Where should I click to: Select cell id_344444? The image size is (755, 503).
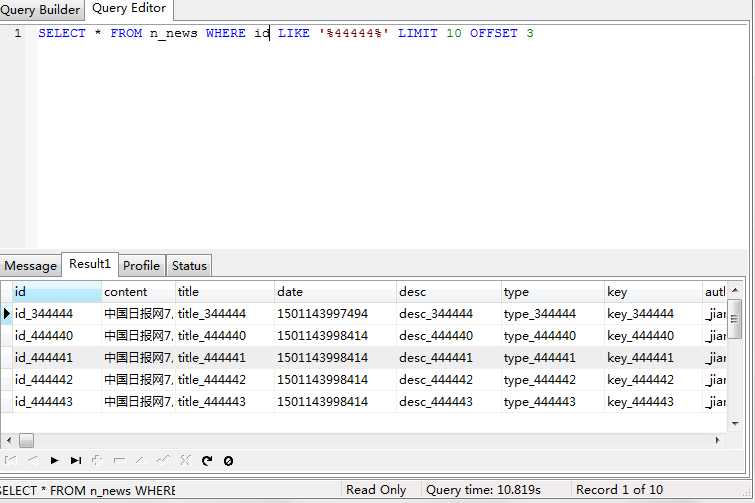coord(57,314)
